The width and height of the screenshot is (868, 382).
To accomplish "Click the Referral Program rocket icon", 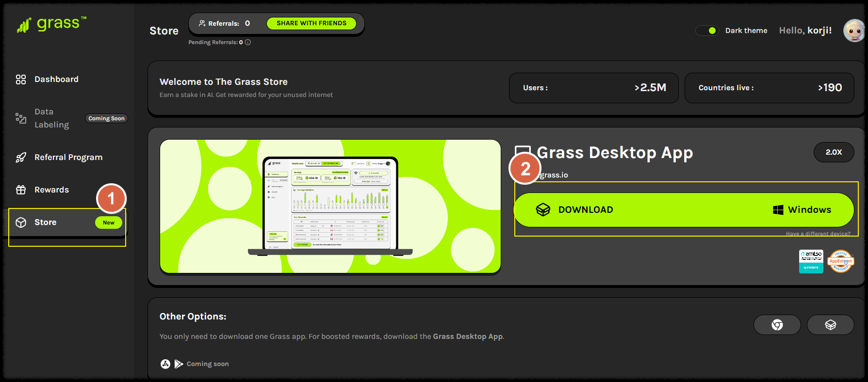I will [21, 158].
